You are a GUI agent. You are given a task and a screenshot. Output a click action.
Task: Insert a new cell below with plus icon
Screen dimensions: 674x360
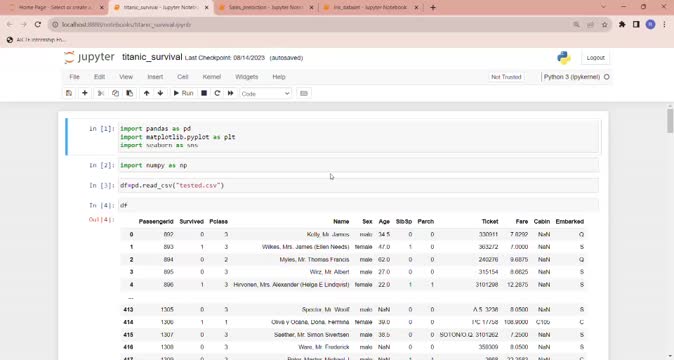(x=85, y=93)
